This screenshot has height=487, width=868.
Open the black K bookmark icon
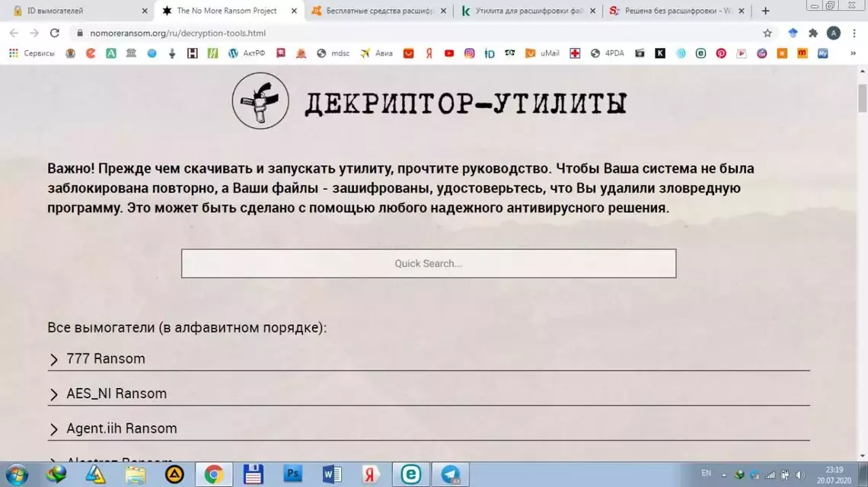coord(660,53)
